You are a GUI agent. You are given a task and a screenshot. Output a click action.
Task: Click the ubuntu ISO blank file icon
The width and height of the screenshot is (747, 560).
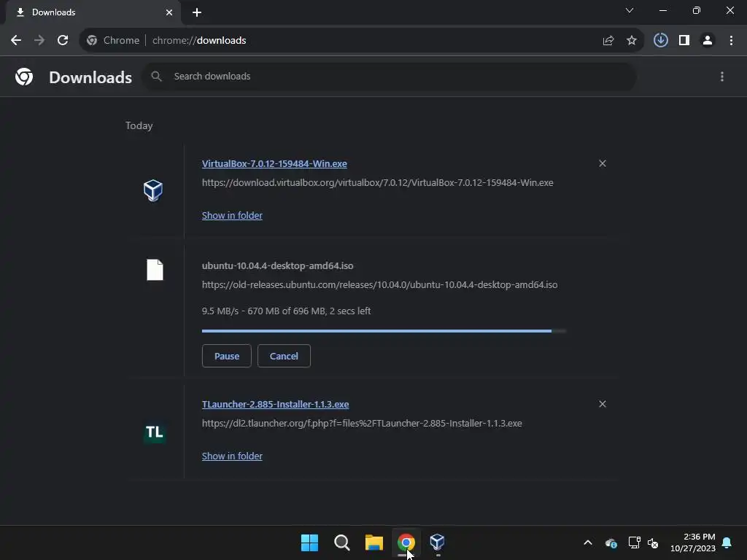tap(155, 270)
